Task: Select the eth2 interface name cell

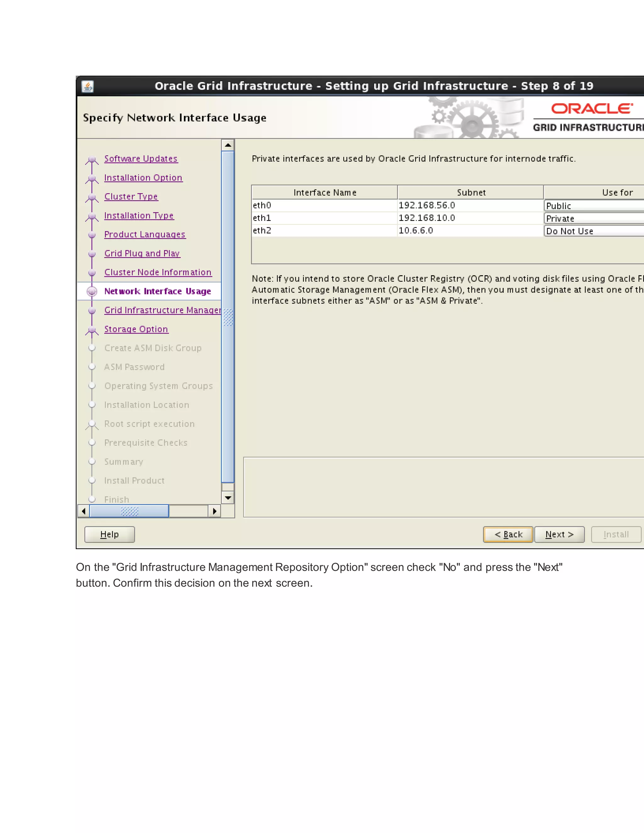Action: 325,231
